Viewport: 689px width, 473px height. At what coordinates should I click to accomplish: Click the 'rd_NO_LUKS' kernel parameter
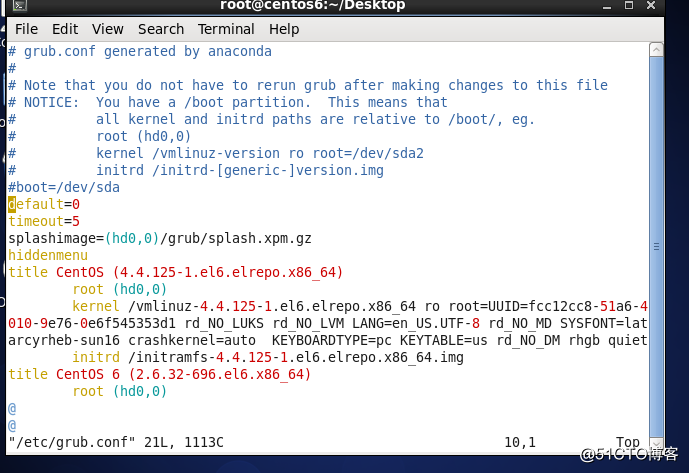tap(224, 324)
